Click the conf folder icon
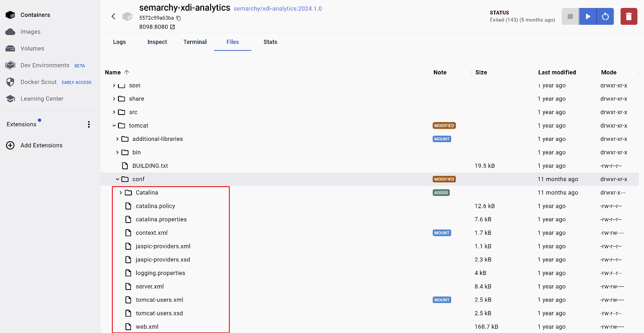This screenshot has height=333, width=644. point(125,179)
